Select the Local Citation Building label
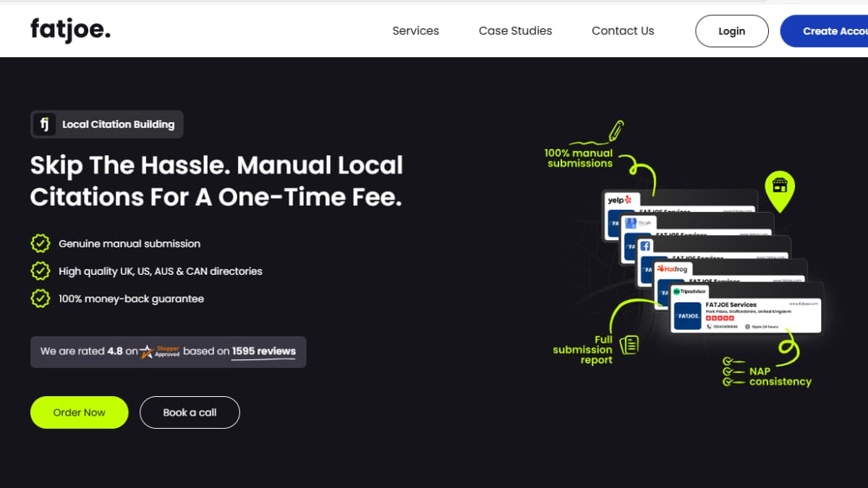The height and width of the screenshot is (488, 868). coord(118,124)
